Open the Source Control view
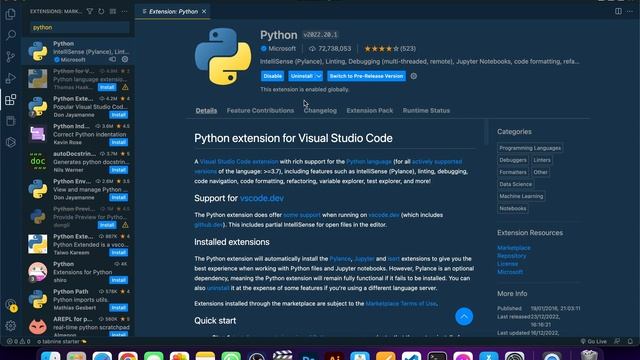Screen dimensions: 640x360 click(x=11, y=56)
